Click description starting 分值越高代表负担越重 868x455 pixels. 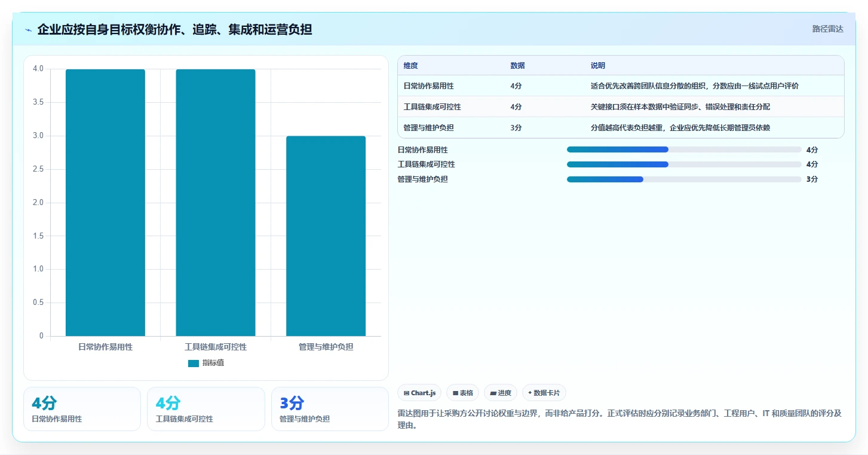click(680, 128)
